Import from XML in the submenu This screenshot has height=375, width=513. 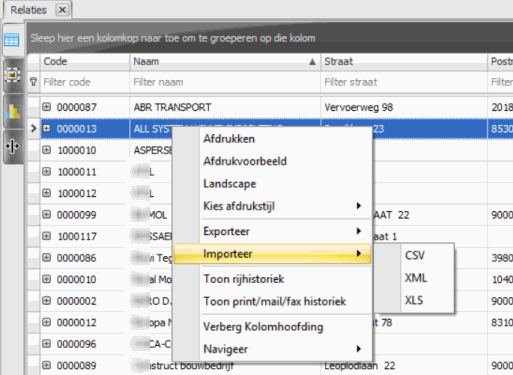414,278
